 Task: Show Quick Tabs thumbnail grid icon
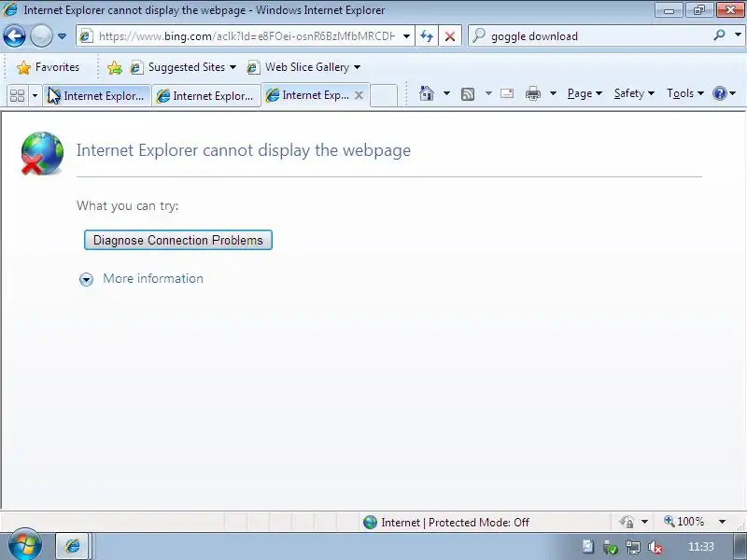17,96
